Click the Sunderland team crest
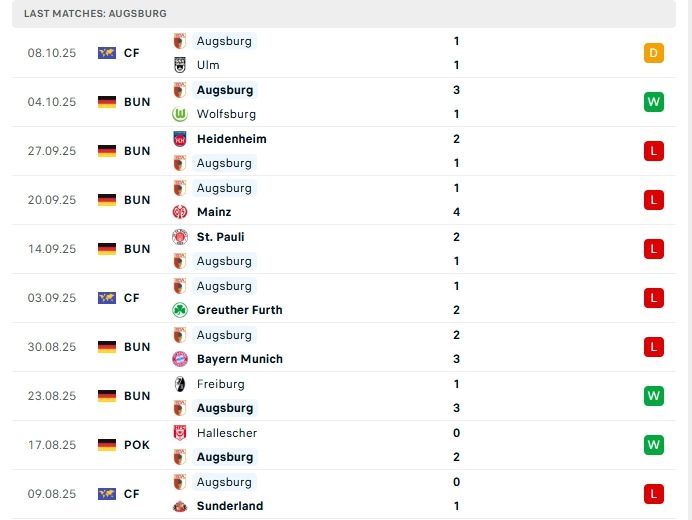Screen dimensions: 692x520 coord(180,506)
